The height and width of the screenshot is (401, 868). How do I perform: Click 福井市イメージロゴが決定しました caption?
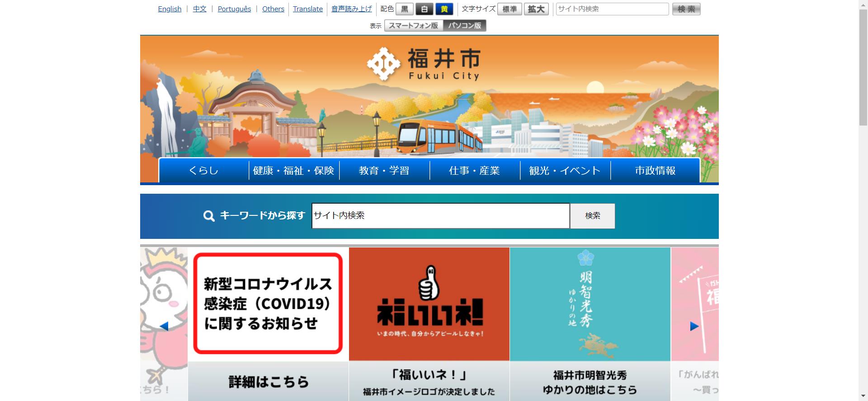coord(429,392)
